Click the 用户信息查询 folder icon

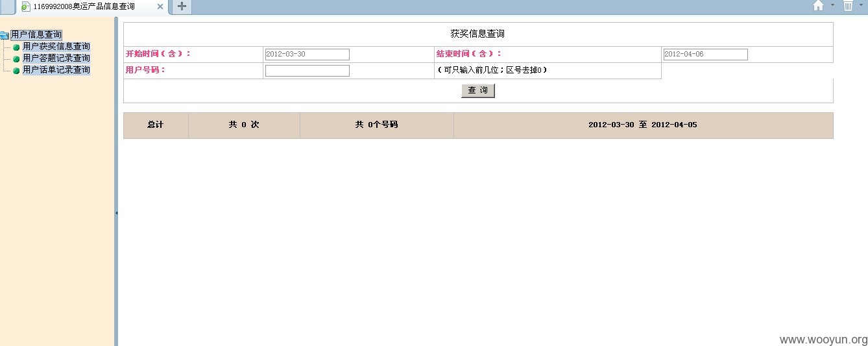point(5,34)
